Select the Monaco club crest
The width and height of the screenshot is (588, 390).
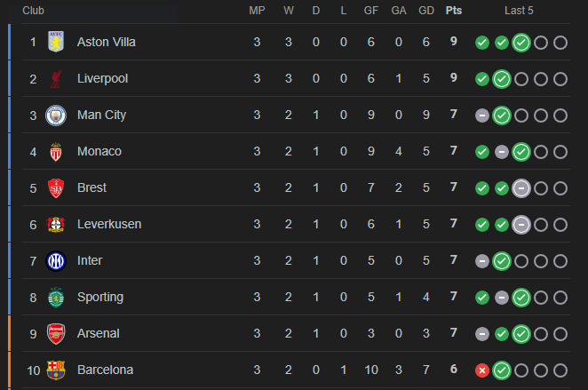56,152
